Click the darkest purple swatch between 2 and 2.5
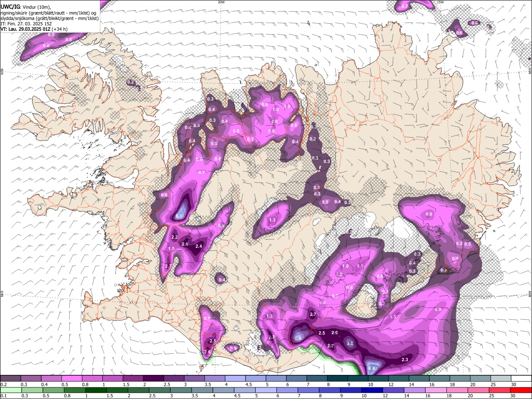 click(x=153, y=379)
